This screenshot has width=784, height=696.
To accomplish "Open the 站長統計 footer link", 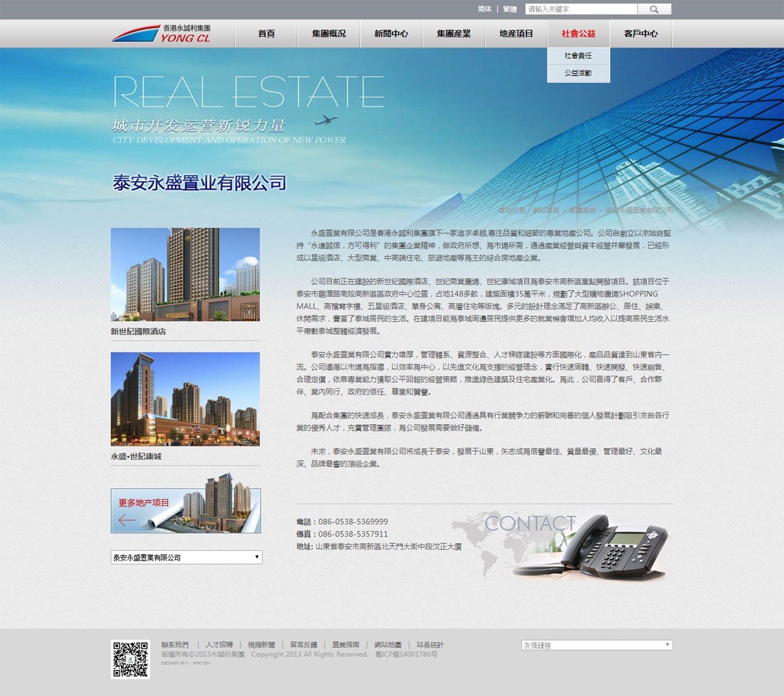I will tap(430, 644).
